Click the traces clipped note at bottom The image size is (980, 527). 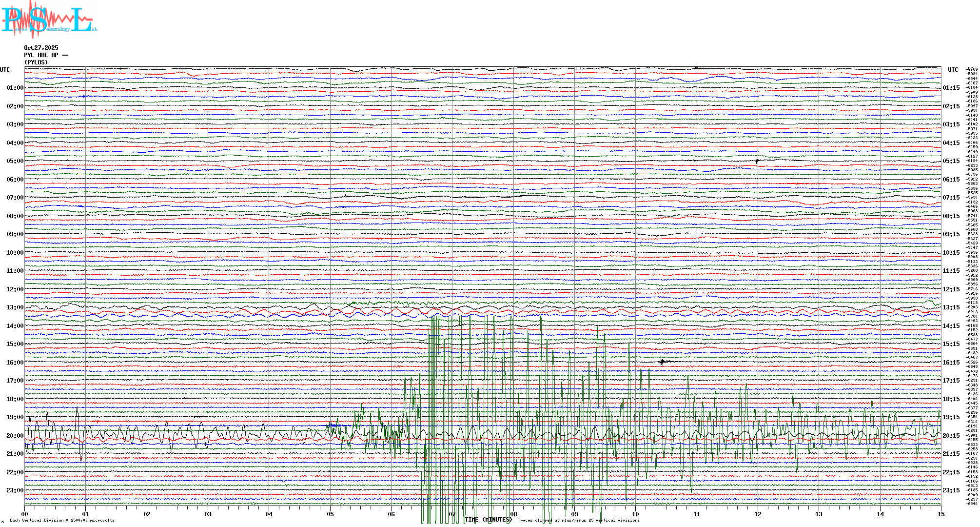[x=578, y=520]
